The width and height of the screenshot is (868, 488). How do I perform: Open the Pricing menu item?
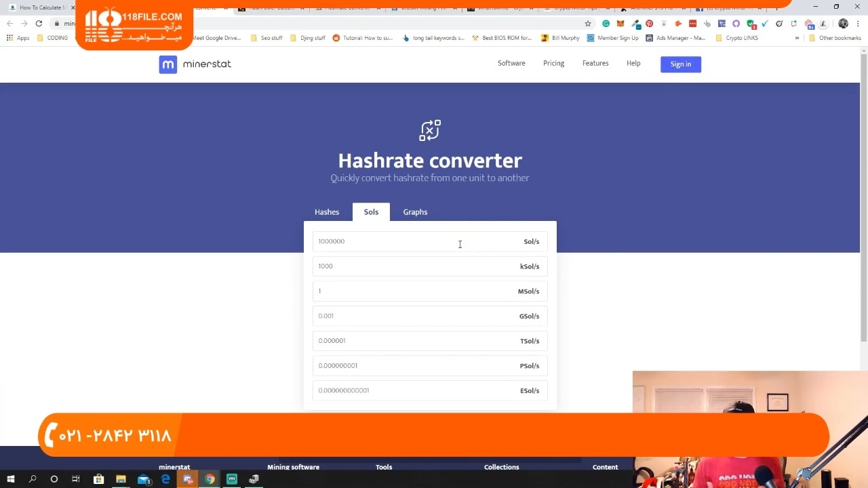(553, 63)
